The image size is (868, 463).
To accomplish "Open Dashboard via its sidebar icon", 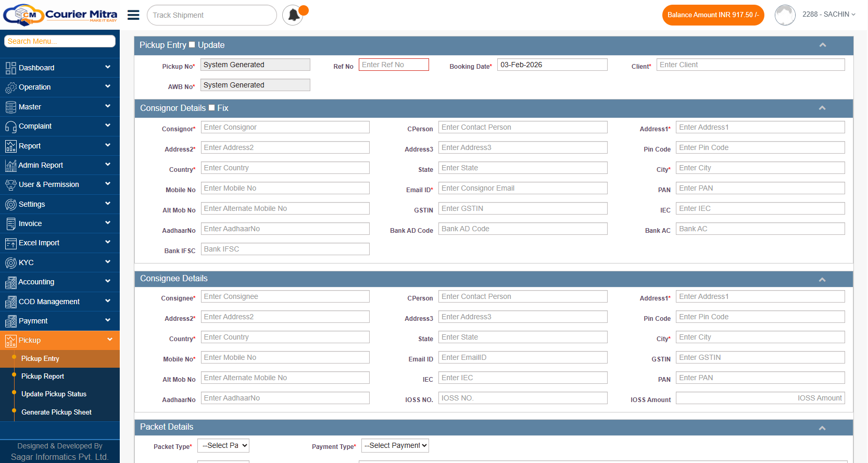I will pos(10,68).
